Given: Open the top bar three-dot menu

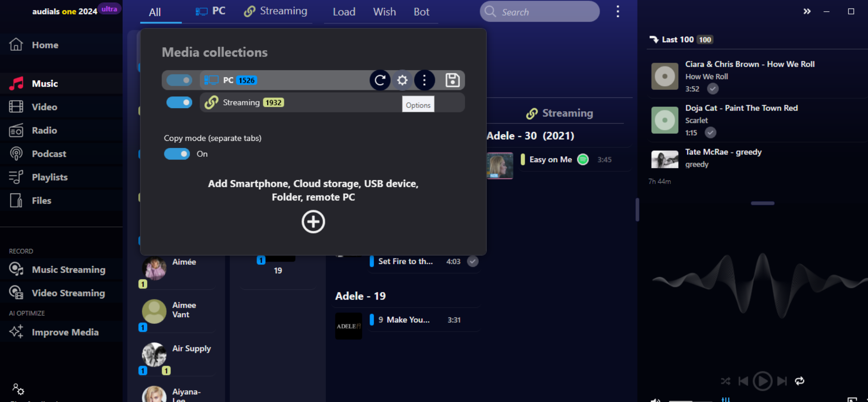Looking at the screenshot, I should pyautogui.click(x=618, y=11).
